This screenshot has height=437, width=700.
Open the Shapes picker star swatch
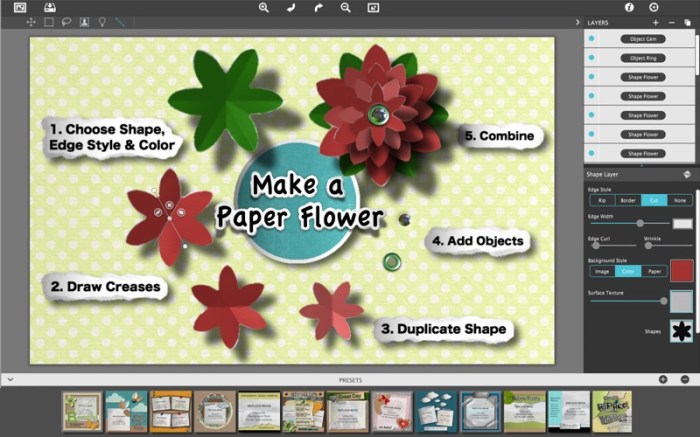[x=682, y=331]
